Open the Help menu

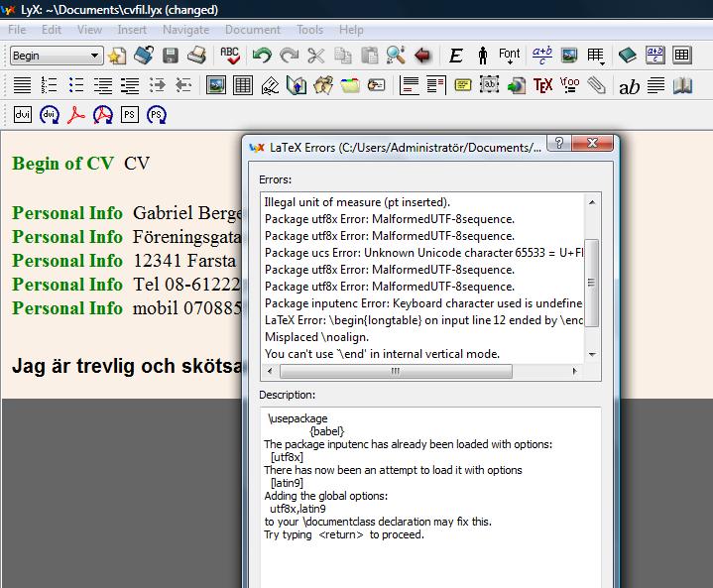351,30
